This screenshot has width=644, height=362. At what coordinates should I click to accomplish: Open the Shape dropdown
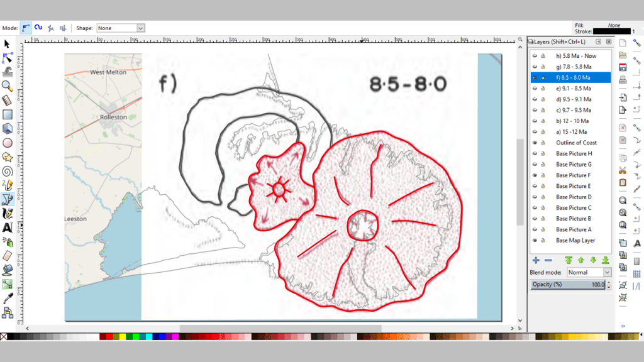coord(121,28)
